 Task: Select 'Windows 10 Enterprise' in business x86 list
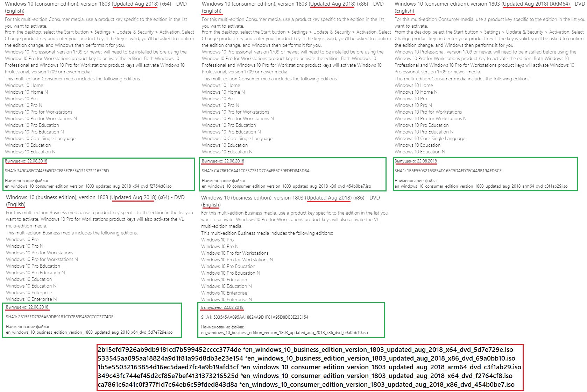[x=224, y=293]
